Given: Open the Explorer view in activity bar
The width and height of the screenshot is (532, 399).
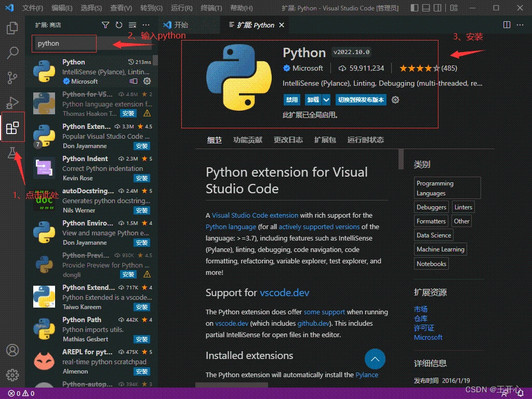Looking at the screenshot, I should tap(12, 28).
